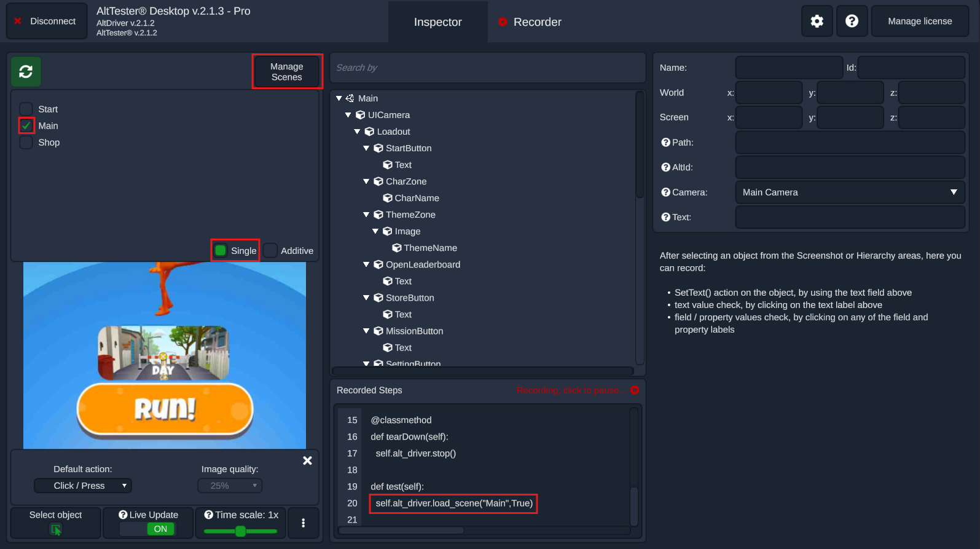Pause recording using the red record icon

click(x=635, y=390)
